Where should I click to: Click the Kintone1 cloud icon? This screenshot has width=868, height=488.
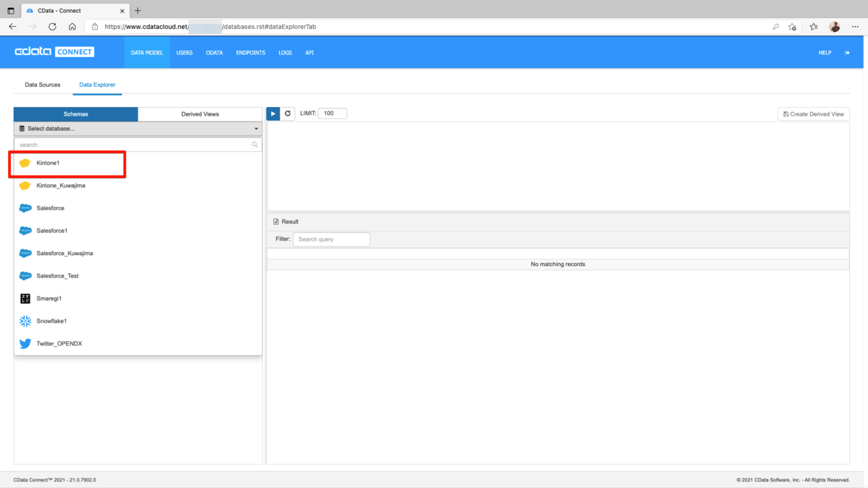25,163
